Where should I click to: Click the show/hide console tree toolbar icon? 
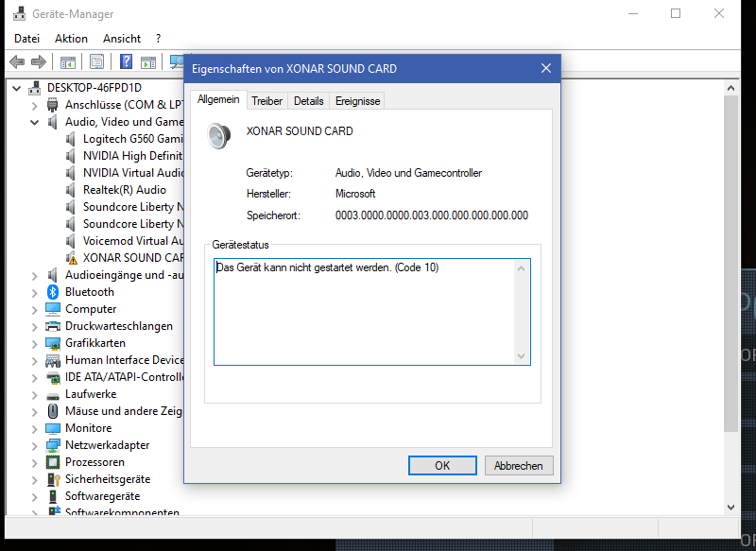68,62
